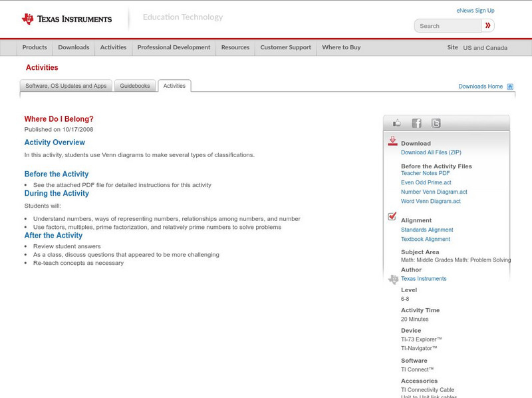The height and width of the screenshot is (398, 532).
Task: Click '20 Minutes' activity time value
Action: click(x=414, y=319)
